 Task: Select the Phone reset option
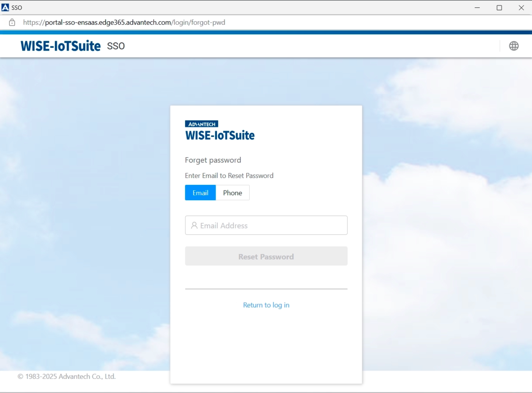(232, 193)
